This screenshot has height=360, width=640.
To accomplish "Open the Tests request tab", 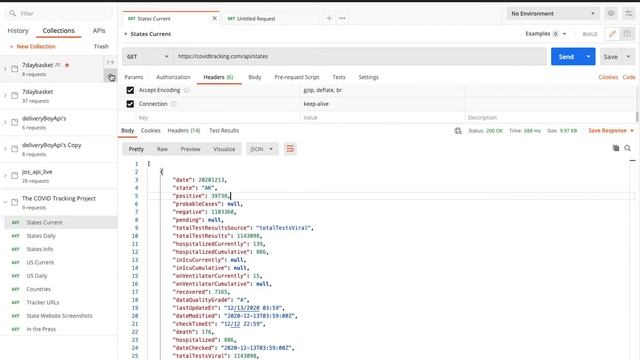I will coord(339,77).
